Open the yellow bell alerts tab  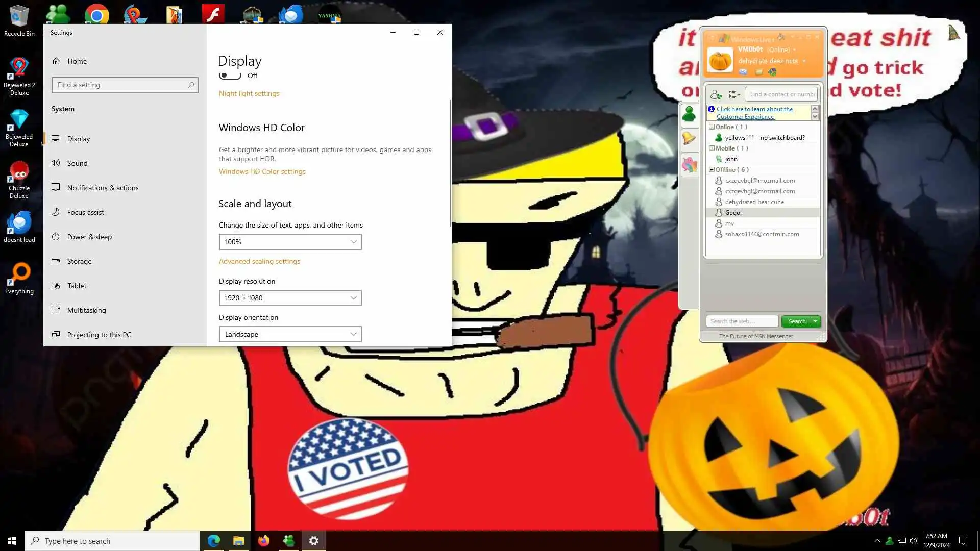coord(689,138)
